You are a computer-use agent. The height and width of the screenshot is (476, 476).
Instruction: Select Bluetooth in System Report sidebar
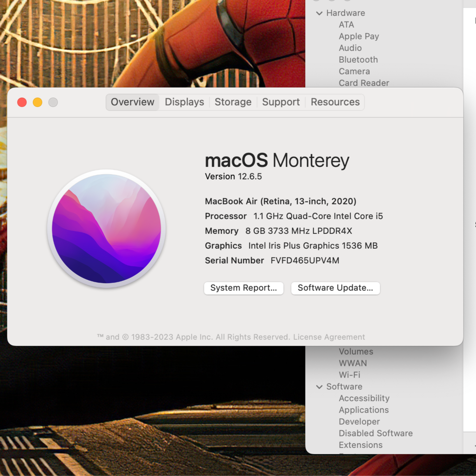pos(358,60)
